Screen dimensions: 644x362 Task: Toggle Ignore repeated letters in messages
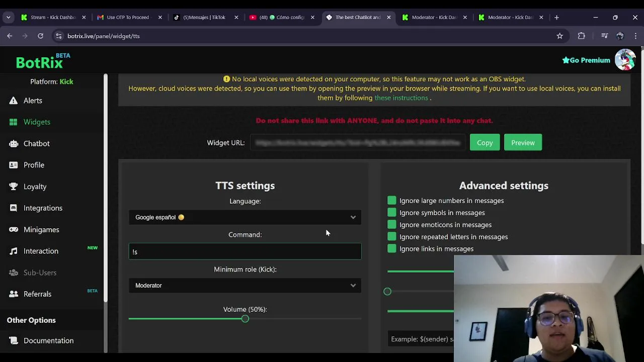coord(392,237)
